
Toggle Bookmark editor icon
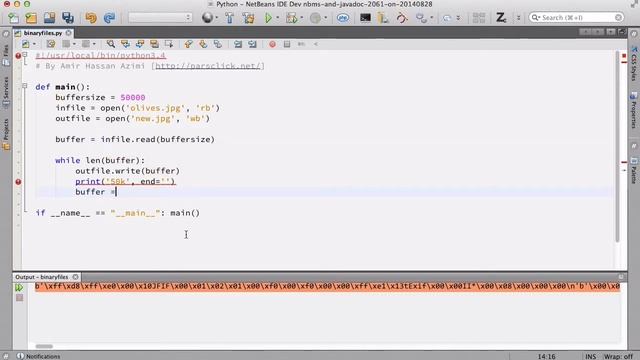pyautogui.click(x=217, y=44)
